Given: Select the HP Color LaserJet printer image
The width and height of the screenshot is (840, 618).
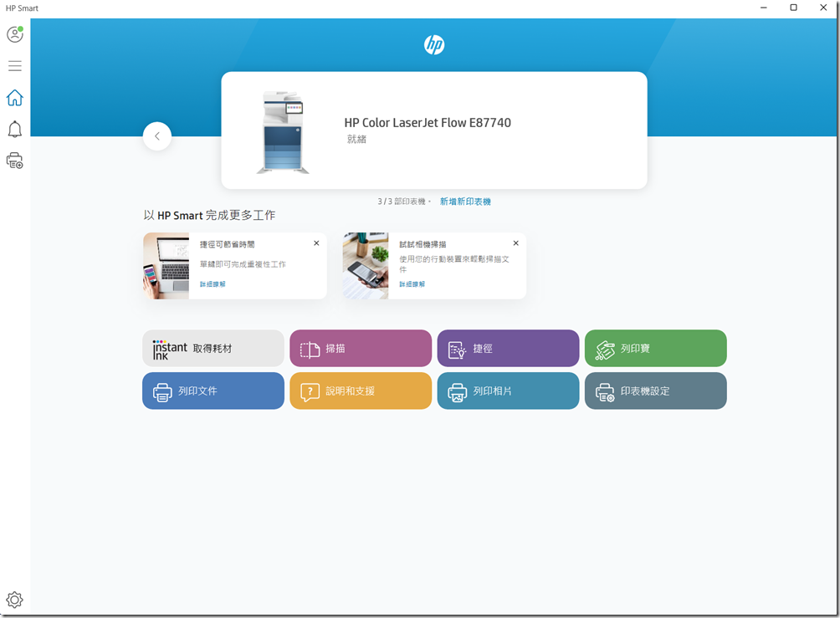Looking at the screenshot, I should (283, 132).
